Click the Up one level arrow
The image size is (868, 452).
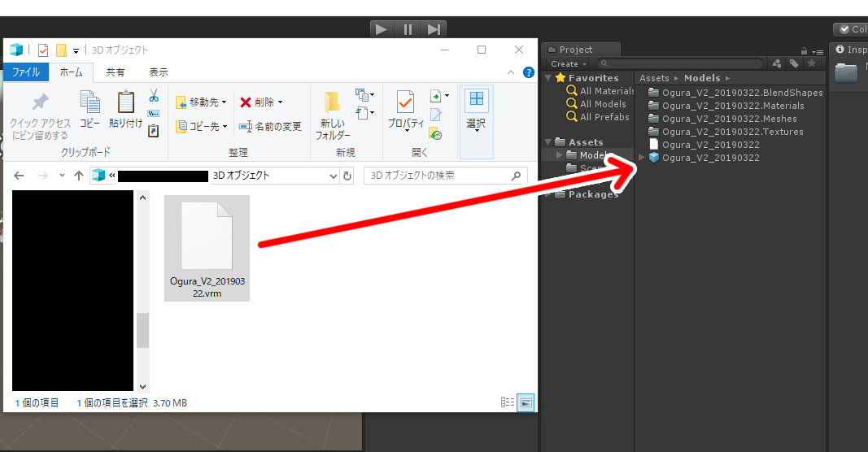[79, 176]
